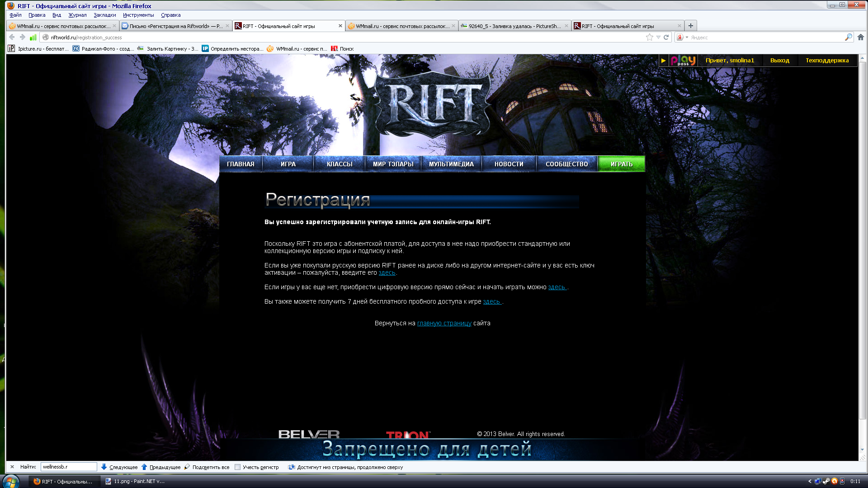This screenshot has height=488, width=868.
Task: Open the Инструменты menu
Action: (138, 15)
